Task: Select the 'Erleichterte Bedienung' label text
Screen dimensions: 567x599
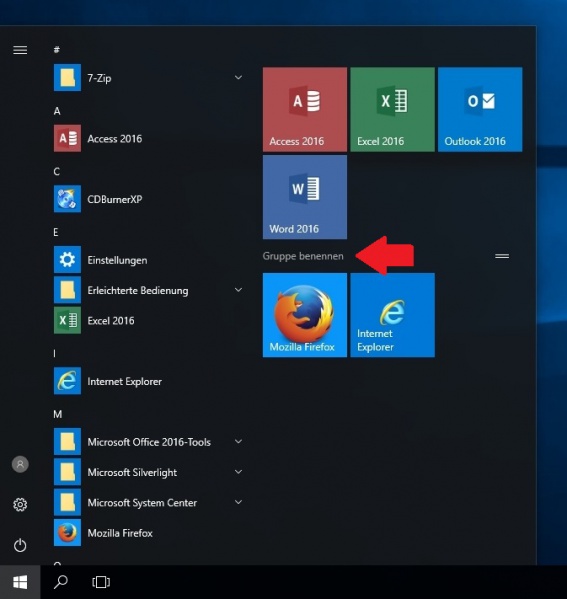Action: click(x=138, y=291)
